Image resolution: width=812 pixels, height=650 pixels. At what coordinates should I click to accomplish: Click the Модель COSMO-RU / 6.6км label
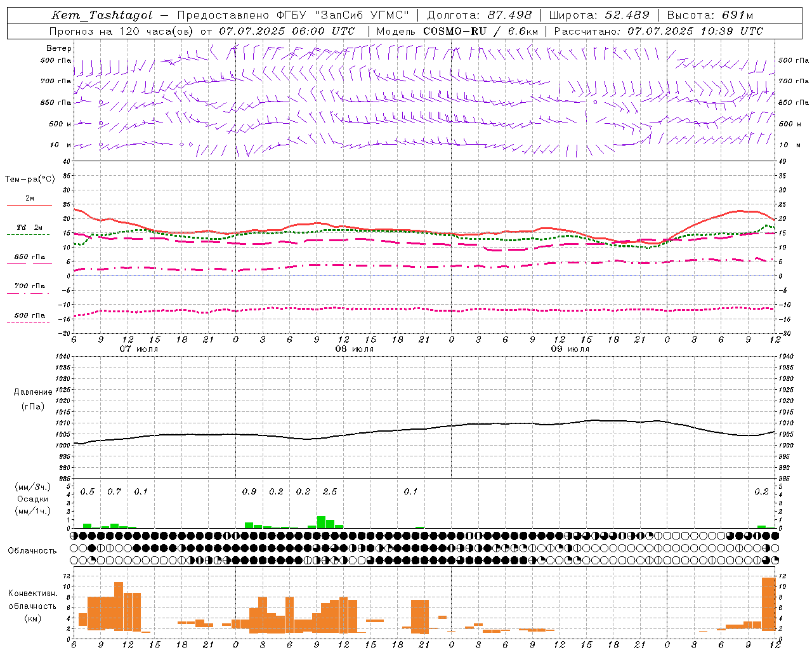457,31
